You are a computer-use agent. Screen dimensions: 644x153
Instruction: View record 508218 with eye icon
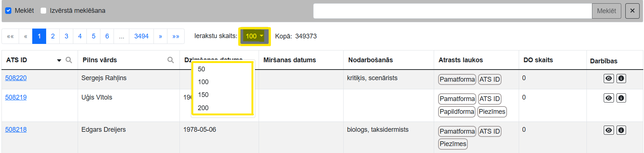pyautogui.click(x=608, y=130)
